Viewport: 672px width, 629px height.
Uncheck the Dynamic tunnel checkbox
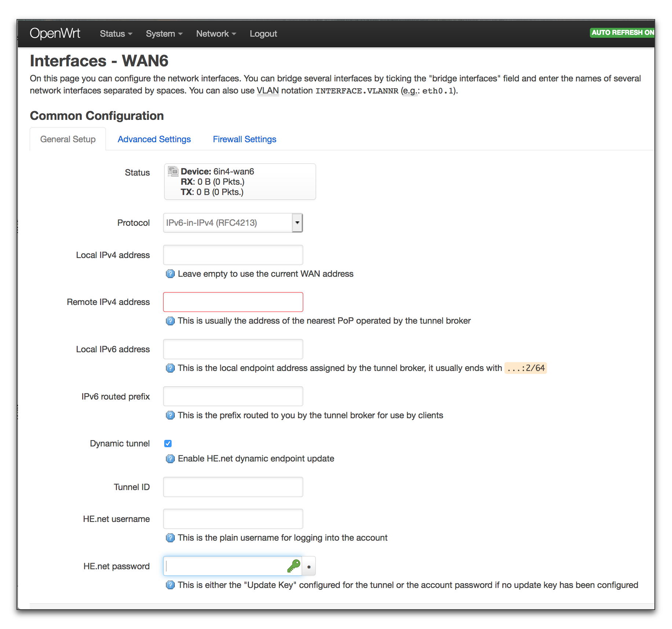click(168, 443)
